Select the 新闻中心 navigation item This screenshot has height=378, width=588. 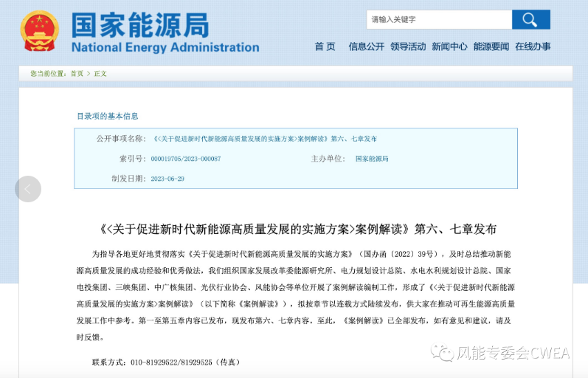point(449,47)
